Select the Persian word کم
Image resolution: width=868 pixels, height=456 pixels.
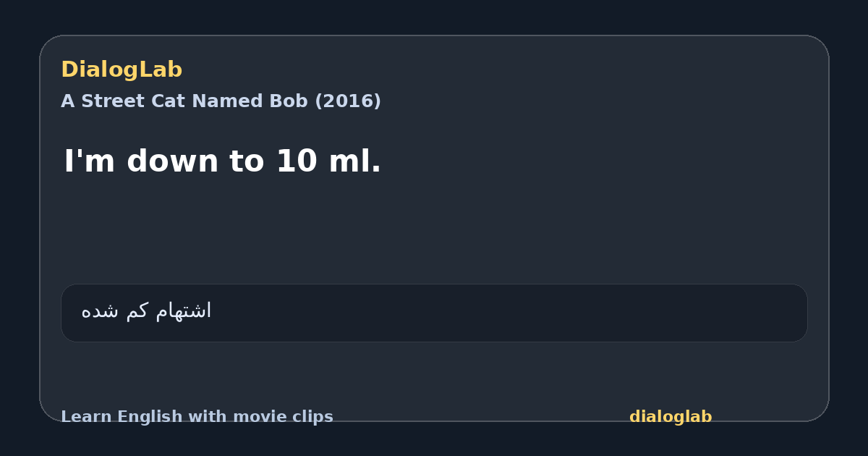(x=136, y=311)
